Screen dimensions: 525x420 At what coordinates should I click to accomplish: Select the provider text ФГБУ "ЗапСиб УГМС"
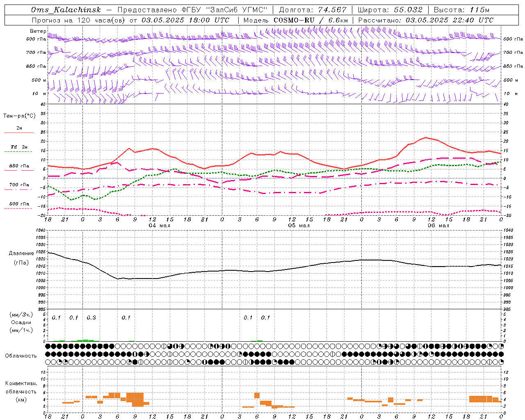(224, 10)
